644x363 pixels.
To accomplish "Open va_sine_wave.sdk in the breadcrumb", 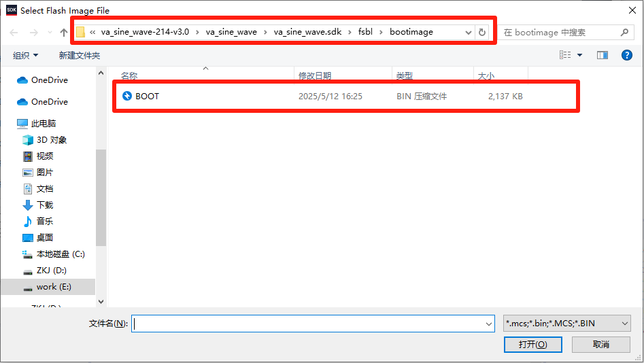I will click(x=307, y=32).
